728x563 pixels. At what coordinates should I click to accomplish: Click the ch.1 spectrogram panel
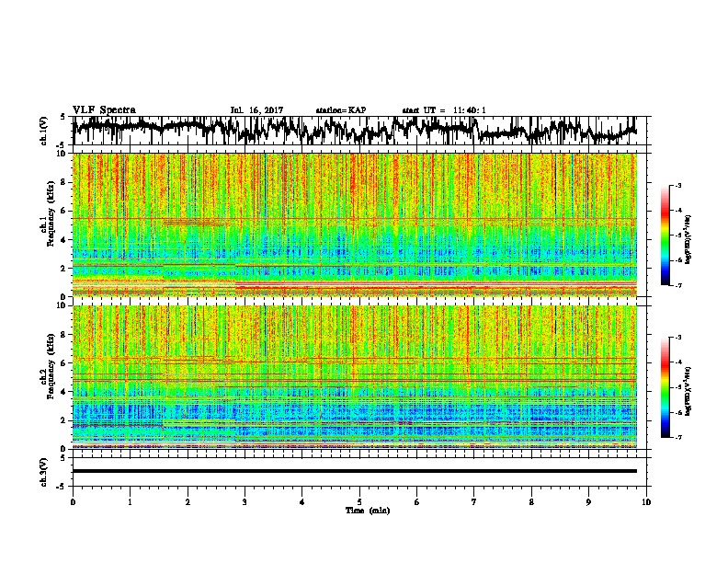click(355, 224)
